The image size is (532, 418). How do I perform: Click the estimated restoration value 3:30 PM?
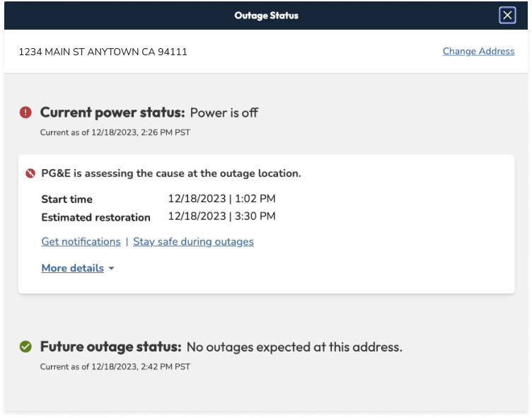pyautogui.click(x=221, y=216)
